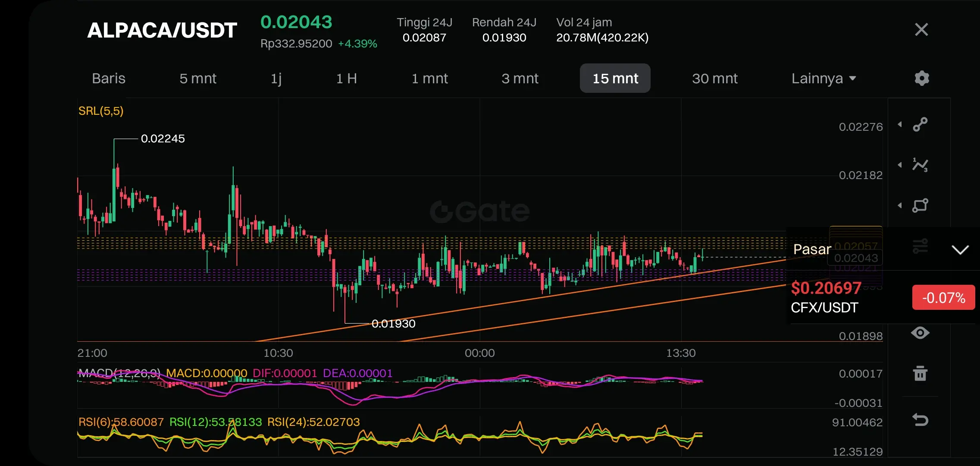Switch to the 5 mnt timeframe
Image resolution: width=980 pixels, height=466 pixels.
(x=198, y=79)
